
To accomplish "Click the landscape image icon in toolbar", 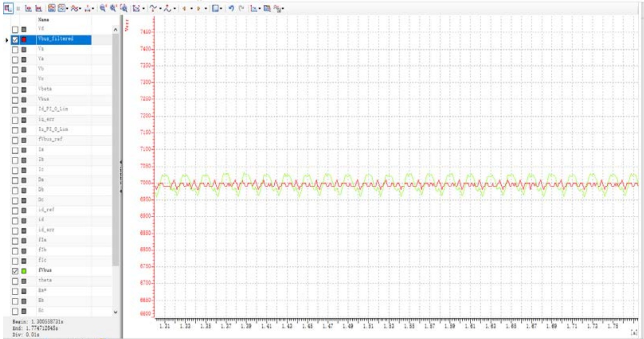I will pyautogui.click(x=51, y=8).
